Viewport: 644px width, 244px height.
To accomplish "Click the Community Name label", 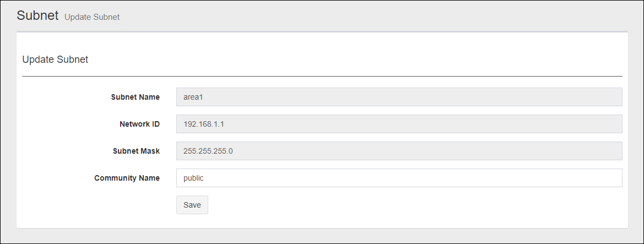I will (x=127, y=178).
